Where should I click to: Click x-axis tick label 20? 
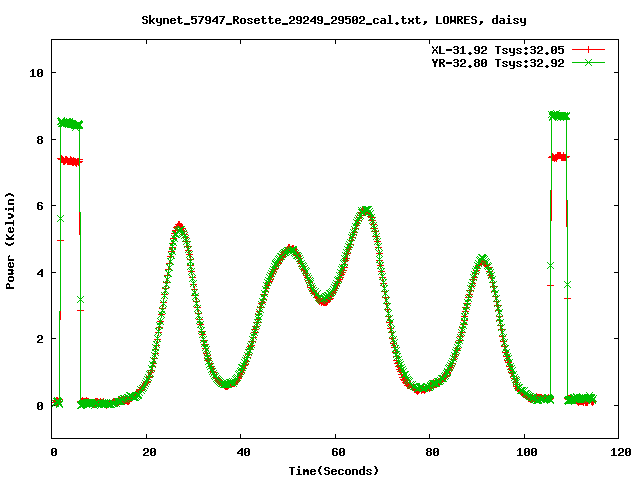[x=149, y=452]
